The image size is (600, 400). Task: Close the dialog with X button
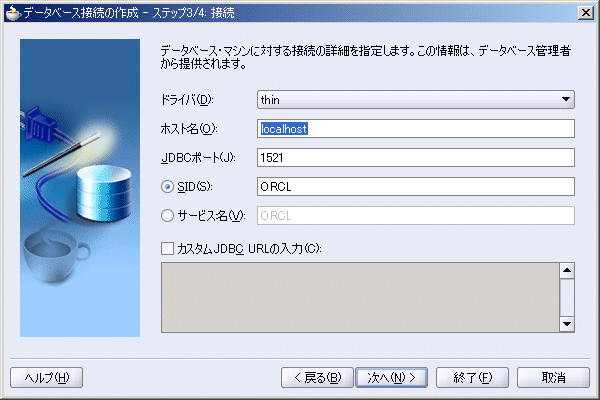[x=586, y=13]
